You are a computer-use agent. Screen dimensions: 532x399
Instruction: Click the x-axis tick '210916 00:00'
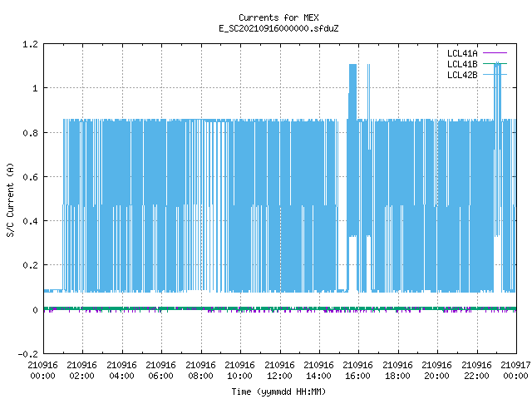pyautogui.click(x=42, y=371)
